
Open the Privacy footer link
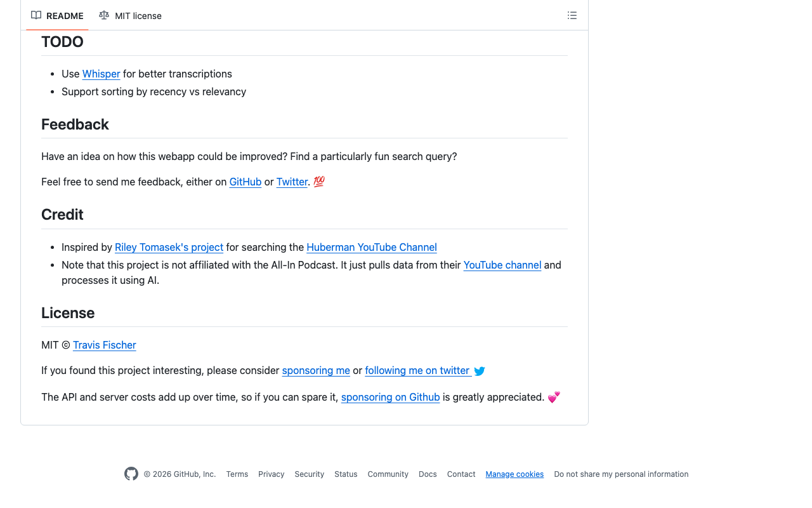pyautogui.click(x=272, y=474)
